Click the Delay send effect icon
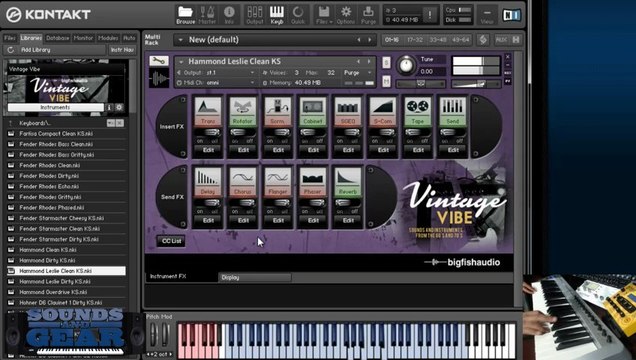The image size is (636, 360). (208, 178)
